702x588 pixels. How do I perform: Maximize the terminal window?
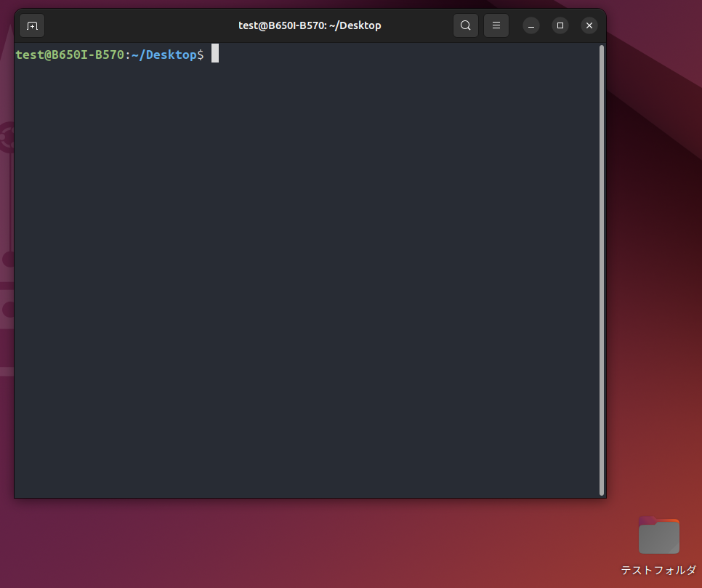tap(560, 25)
